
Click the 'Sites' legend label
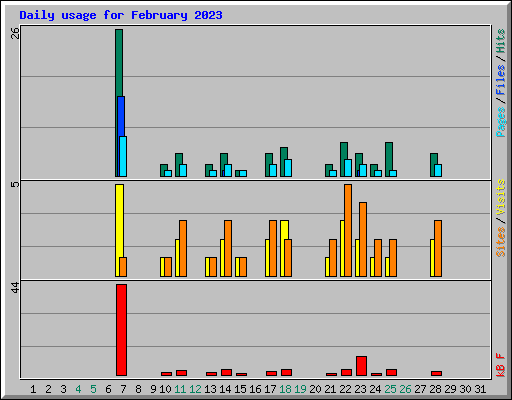[500, 242]
